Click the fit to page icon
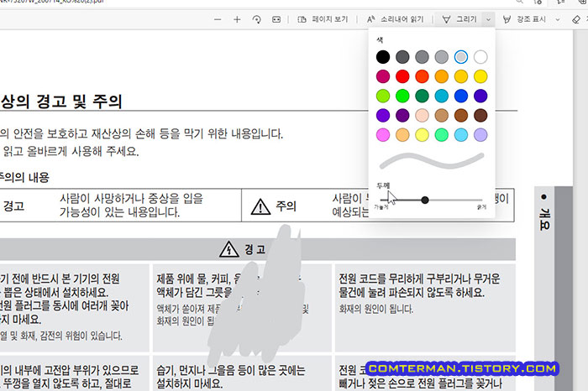The height and width of the screenshot is (391, 588). coord(276,19)
